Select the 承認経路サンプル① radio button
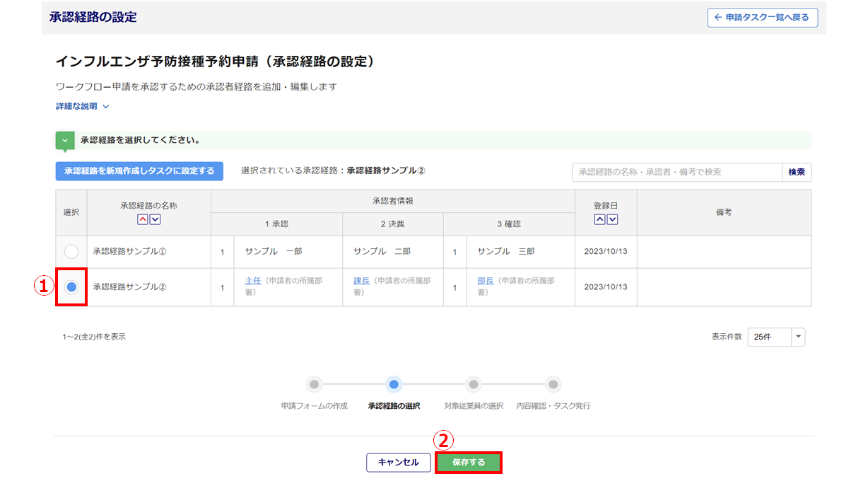This screenshot has height=481, width=868. (x=71, y=251)
